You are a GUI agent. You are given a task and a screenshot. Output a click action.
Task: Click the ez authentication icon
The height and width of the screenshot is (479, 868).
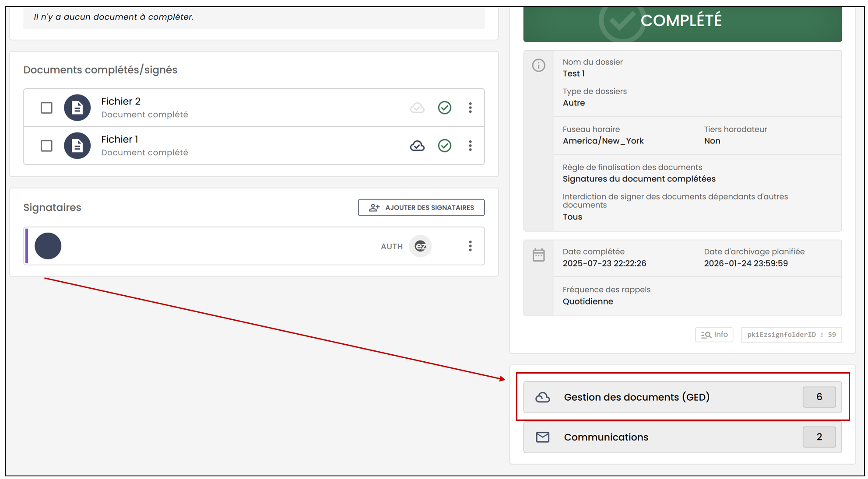pos(420,246)
